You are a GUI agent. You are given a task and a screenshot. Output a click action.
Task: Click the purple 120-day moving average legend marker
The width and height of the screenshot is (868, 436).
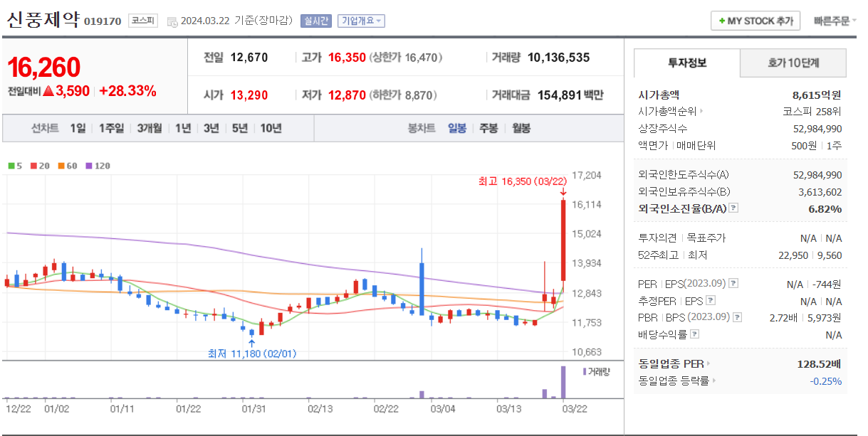tap(88, 166)
